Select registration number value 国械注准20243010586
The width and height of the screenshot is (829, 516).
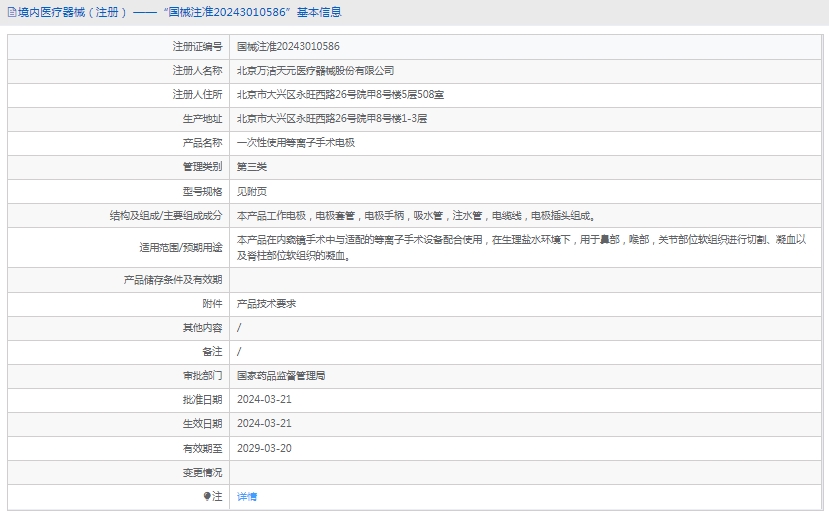(288, 47)
